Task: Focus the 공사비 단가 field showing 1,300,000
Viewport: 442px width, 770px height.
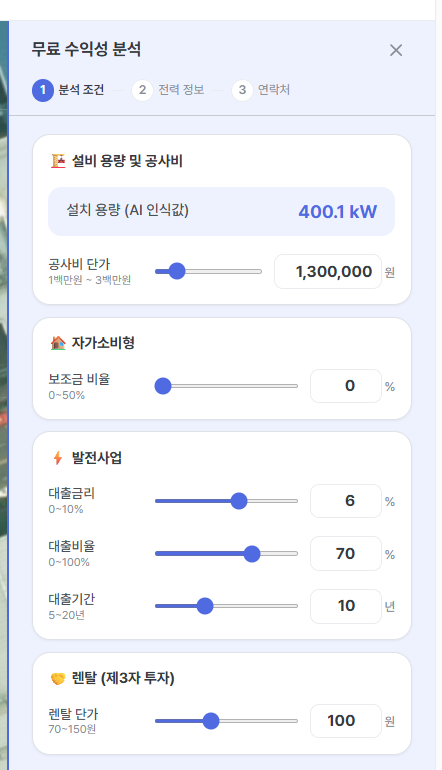Action: 328,272
